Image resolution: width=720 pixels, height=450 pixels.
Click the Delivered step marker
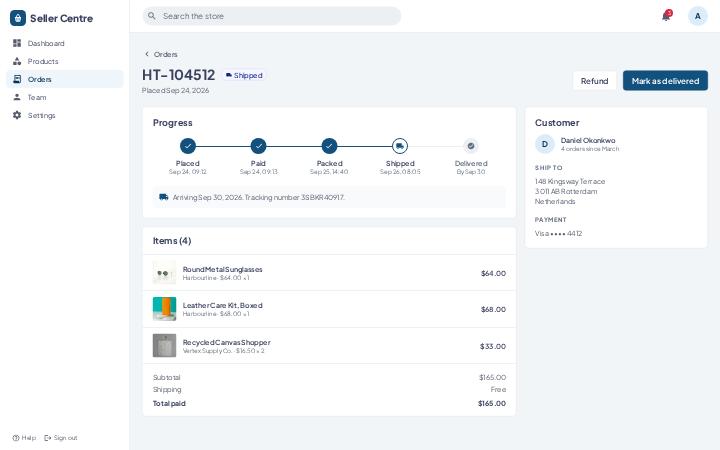471,146
